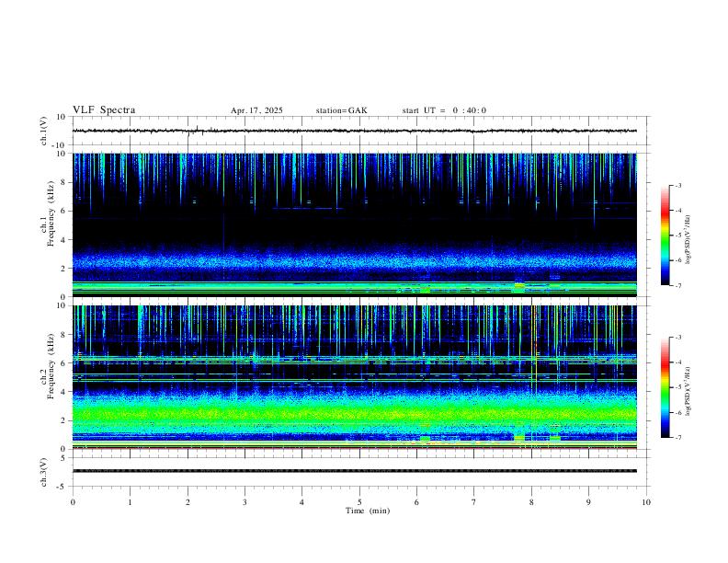
Task: Click the ch.2 PSD color scale bar
Action: click(665, 387)
